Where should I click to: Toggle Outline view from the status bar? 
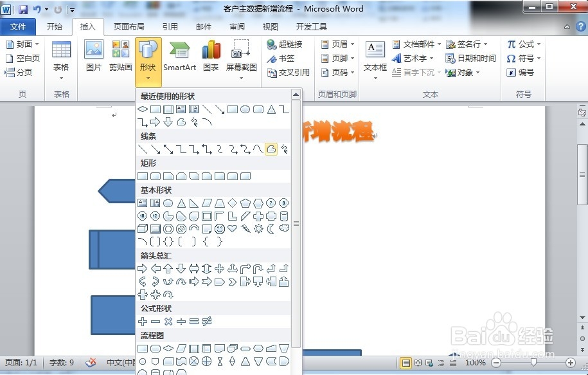click(440, 363)
